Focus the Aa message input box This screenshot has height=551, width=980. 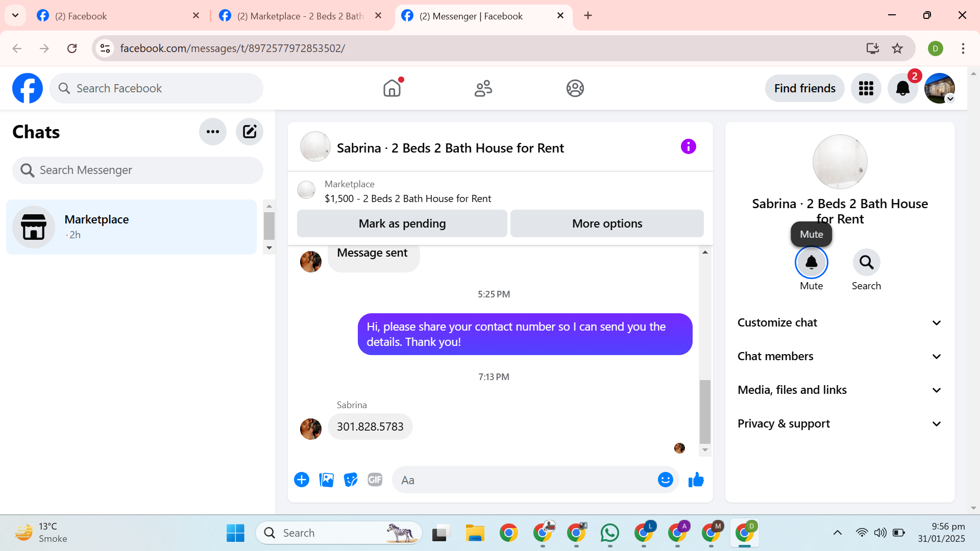click(x=526, y=480)
